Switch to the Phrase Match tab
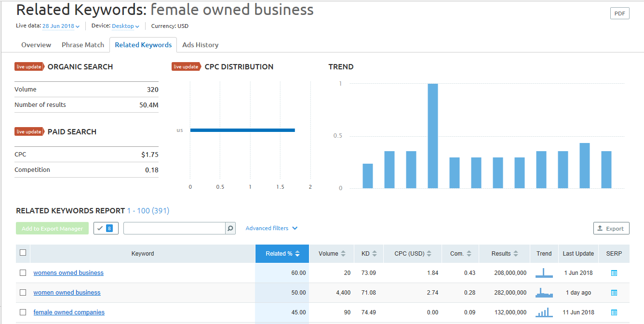Viewport: 644px width, 324px height. [83, 45]
